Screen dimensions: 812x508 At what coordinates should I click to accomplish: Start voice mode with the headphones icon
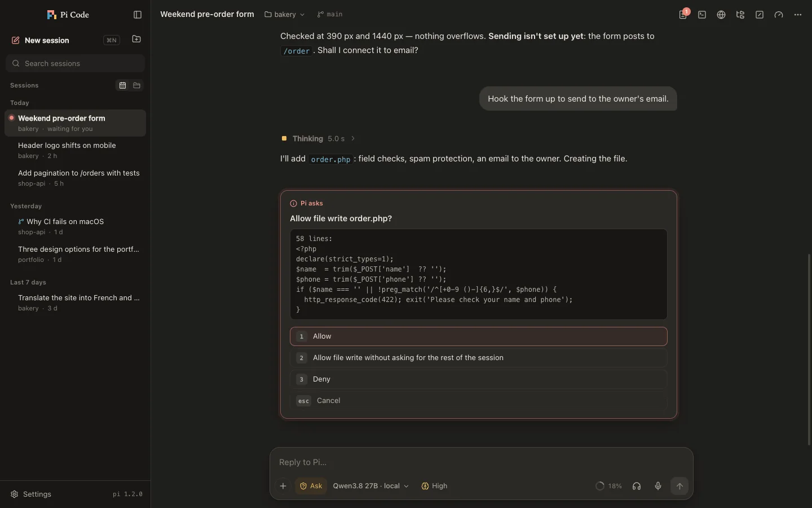click(637, 486)
